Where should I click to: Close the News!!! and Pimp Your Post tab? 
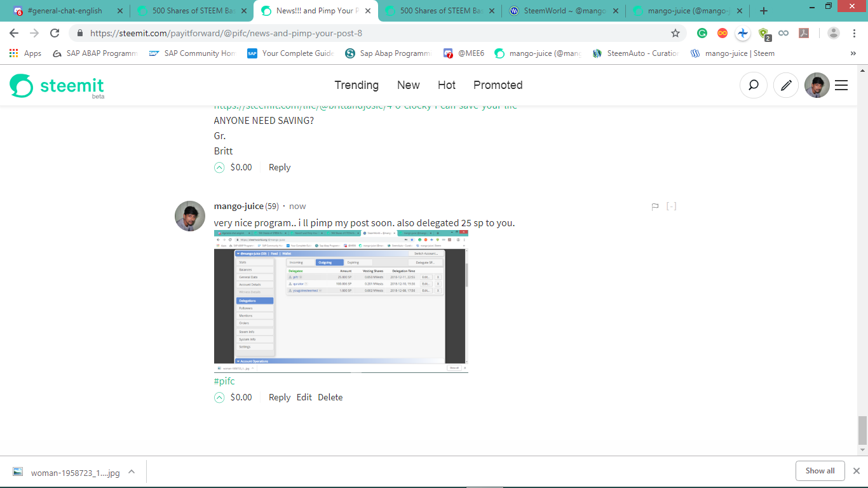[x=368, y=11]
